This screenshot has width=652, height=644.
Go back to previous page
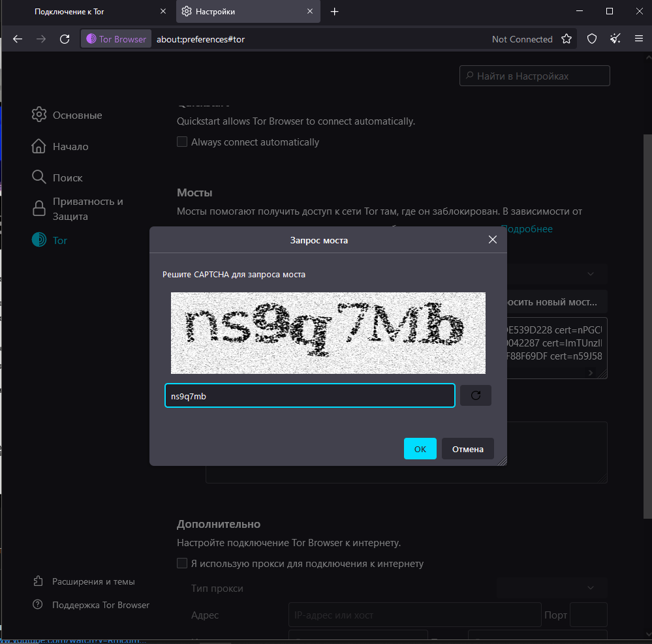pyautogui.click(x=18, y=39)
